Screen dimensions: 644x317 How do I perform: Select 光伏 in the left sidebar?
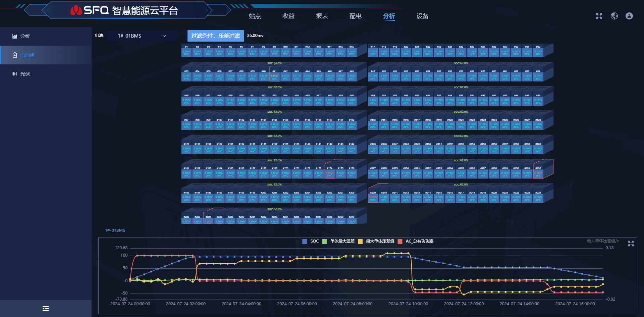46,74
